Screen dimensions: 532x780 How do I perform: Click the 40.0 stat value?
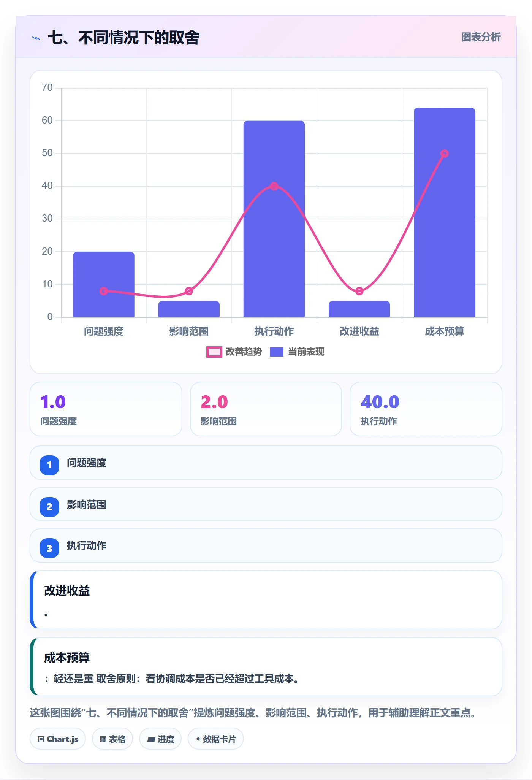click(380, 402)
